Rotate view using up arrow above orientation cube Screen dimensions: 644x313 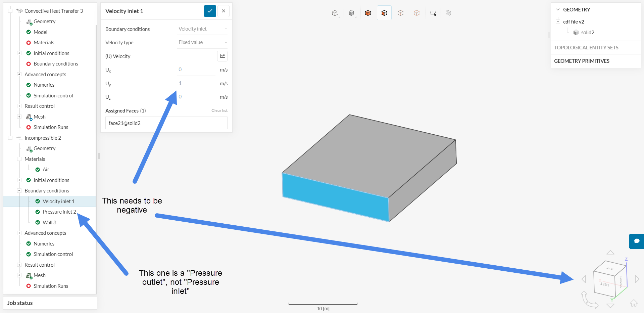pos(610,252)
